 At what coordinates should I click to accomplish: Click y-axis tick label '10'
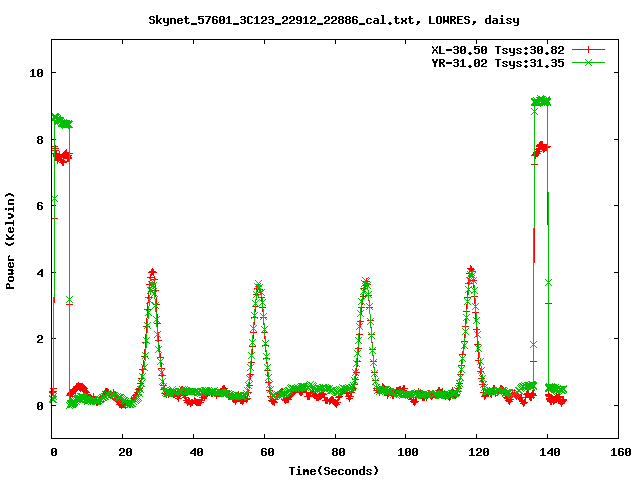point(36,73)
